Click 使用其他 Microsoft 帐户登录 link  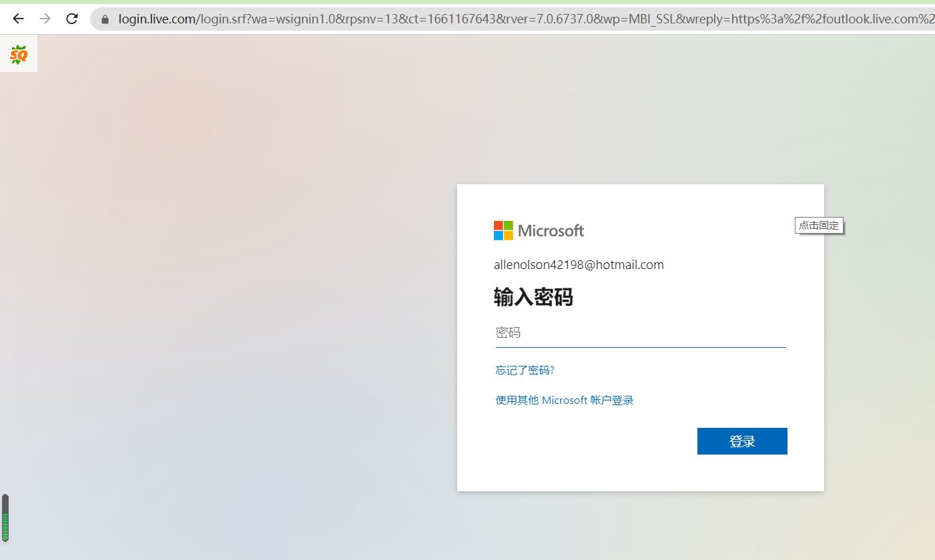(x=564, y=400)
